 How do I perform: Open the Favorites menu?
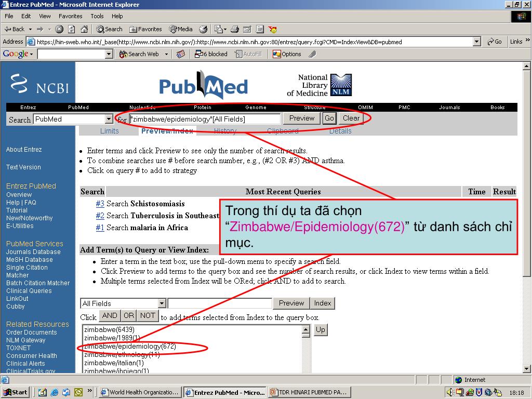70,16
